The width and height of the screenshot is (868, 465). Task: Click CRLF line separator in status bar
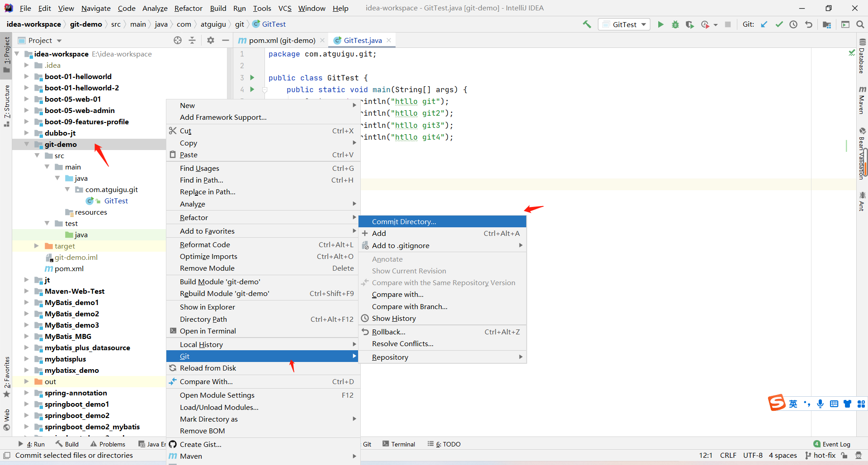[728, 456]
